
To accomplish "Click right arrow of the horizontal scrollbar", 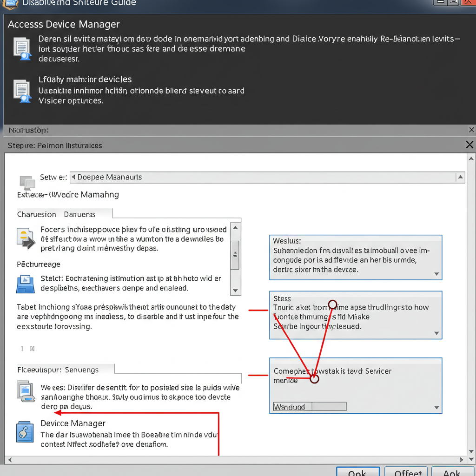I will (x=462, y=460).
